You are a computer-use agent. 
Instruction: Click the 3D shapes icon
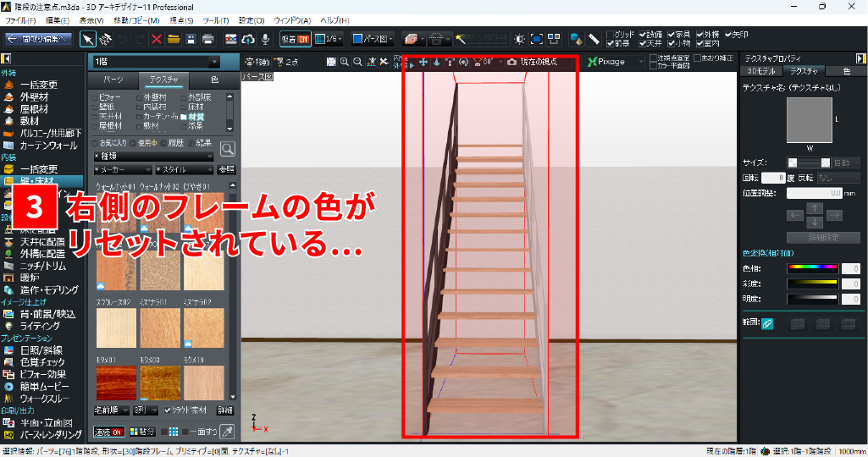click(577, 39)
